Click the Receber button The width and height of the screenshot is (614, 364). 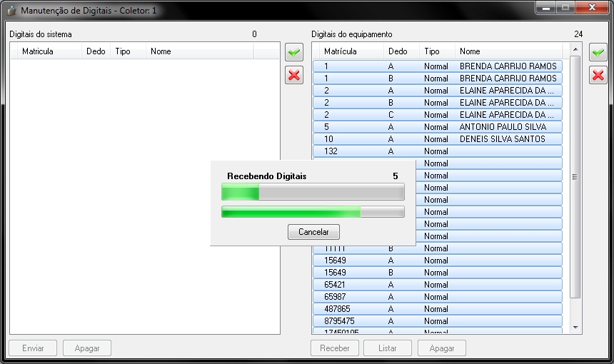coord(334,348)
